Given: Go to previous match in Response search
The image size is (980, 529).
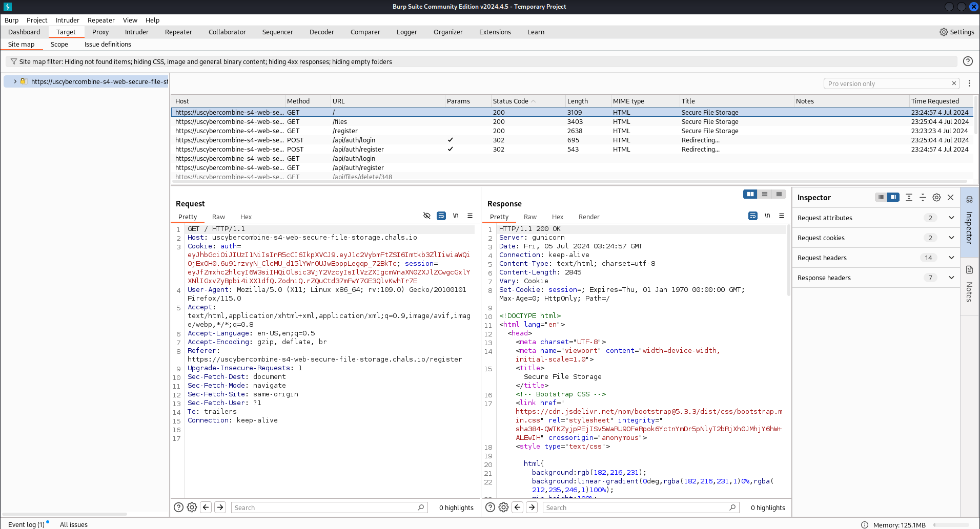Looking at the screenshot, I should click(518, 507).
